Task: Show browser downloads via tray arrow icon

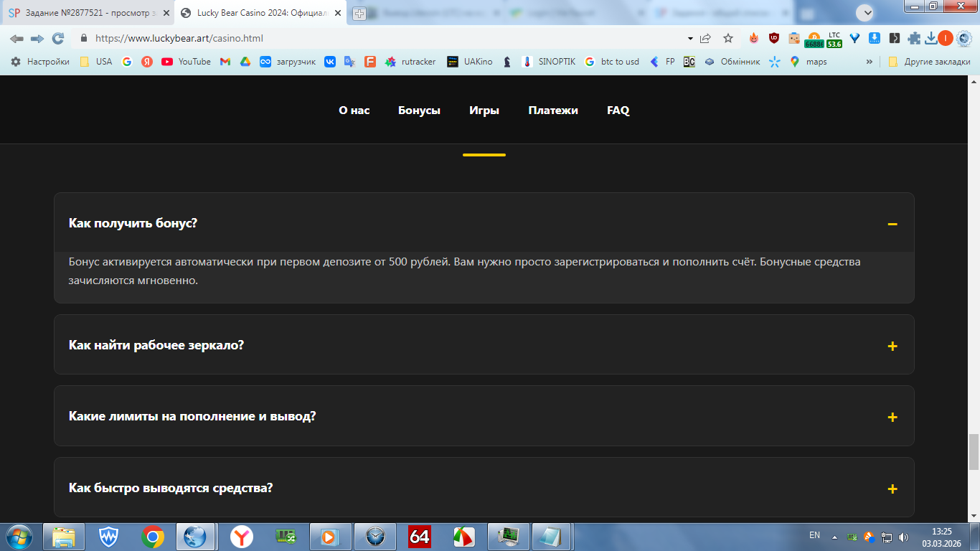Action: pos(931,39)
